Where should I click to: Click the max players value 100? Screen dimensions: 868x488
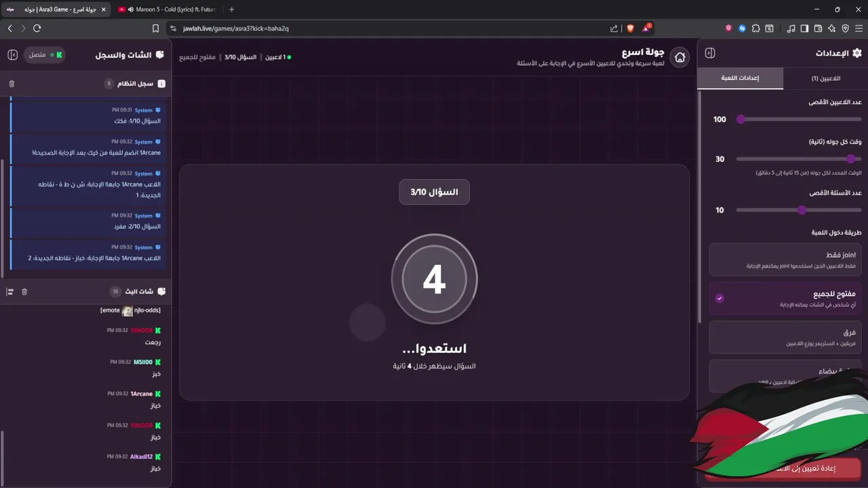(719, 119)
